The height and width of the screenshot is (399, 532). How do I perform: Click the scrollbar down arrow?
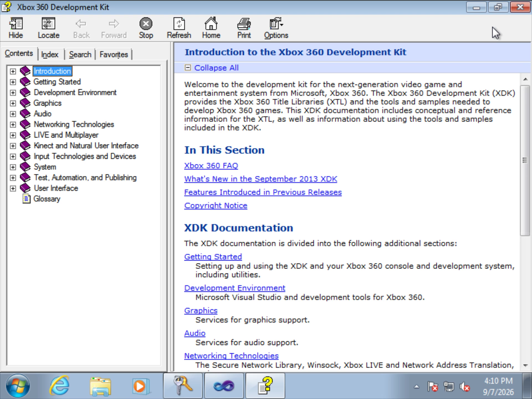[x=525, y=365]
